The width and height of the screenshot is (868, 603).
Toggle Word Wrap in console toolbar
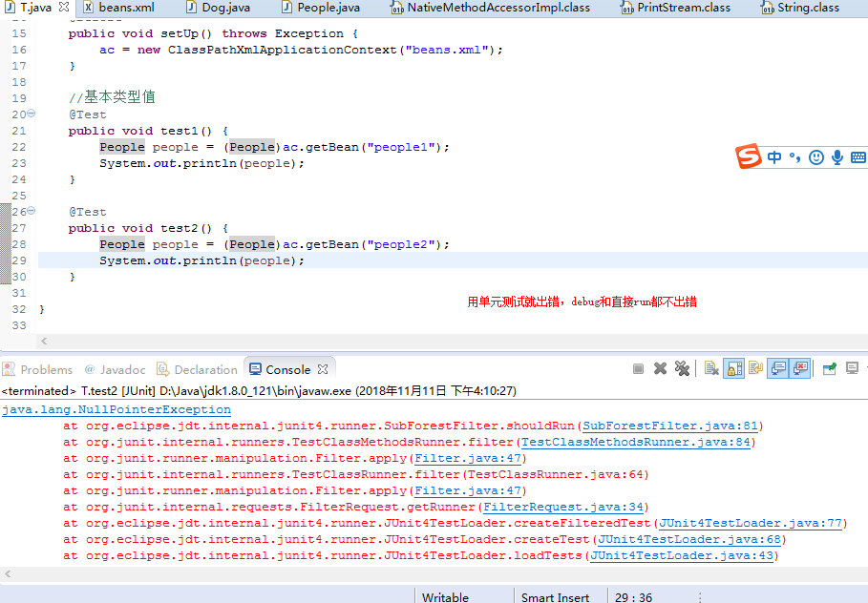click(755, 368)
